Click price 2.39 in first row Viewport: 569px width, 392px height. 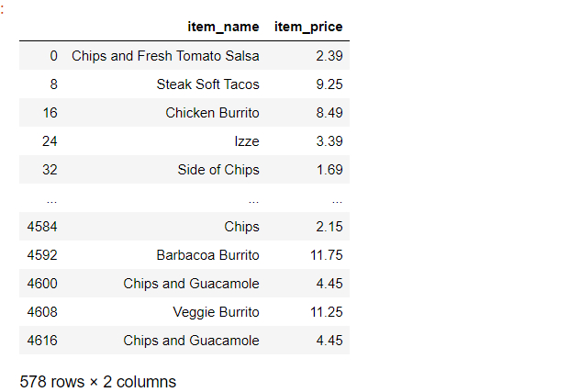click(329, 56)
